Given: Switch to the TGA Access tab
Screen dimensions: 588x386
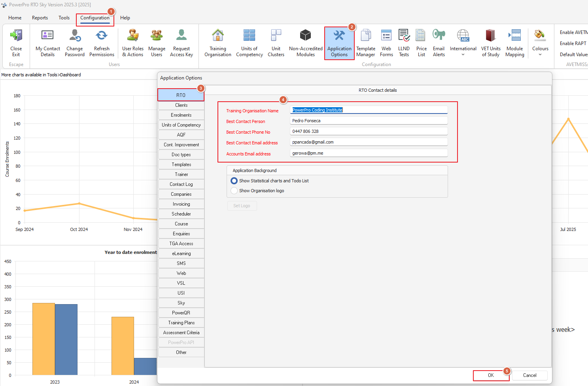Looking at the screenshot, I should coord(182,244).
